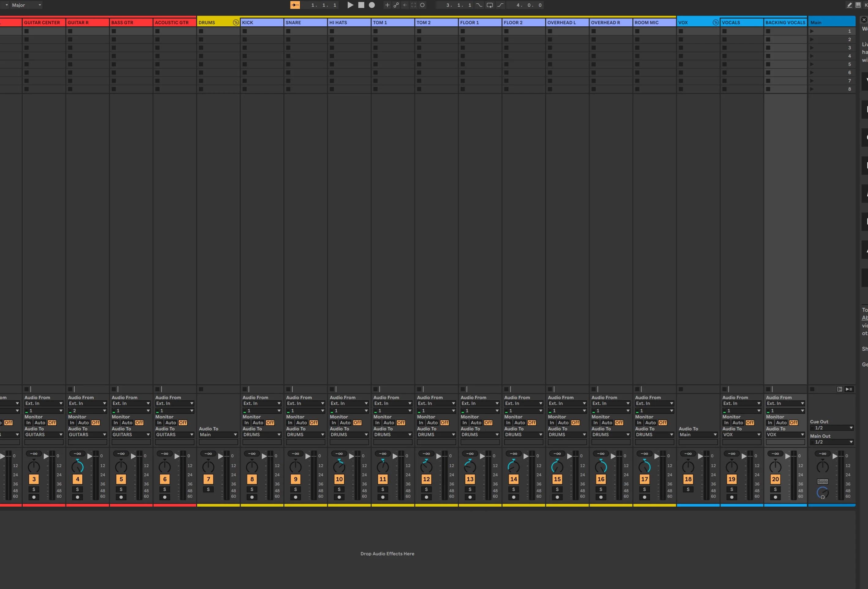Open the Main Out 1/2 dropdown

click(832, 442)
